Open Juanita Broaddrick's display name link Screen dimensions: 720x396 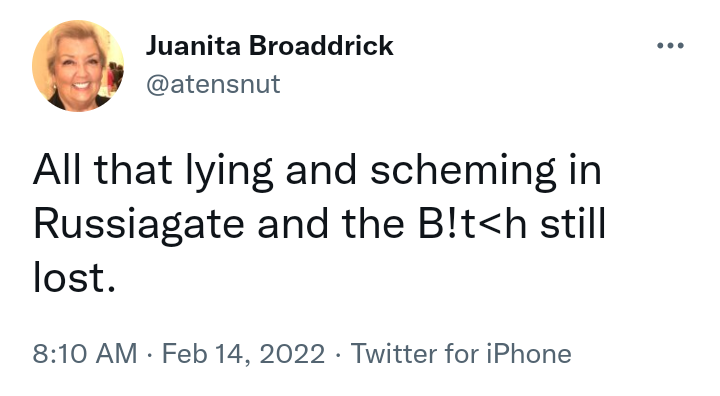click(270, 46)
